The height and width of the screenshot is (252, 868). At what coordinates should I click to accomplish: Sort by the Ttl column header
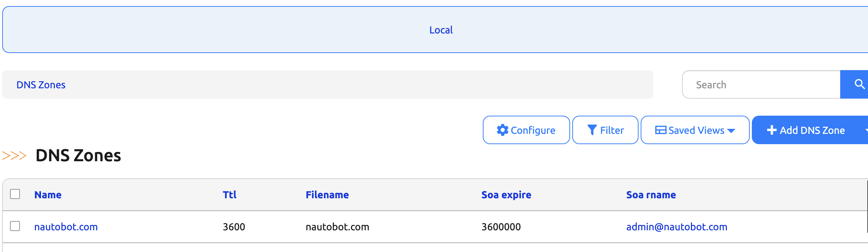tap(229, 195)
